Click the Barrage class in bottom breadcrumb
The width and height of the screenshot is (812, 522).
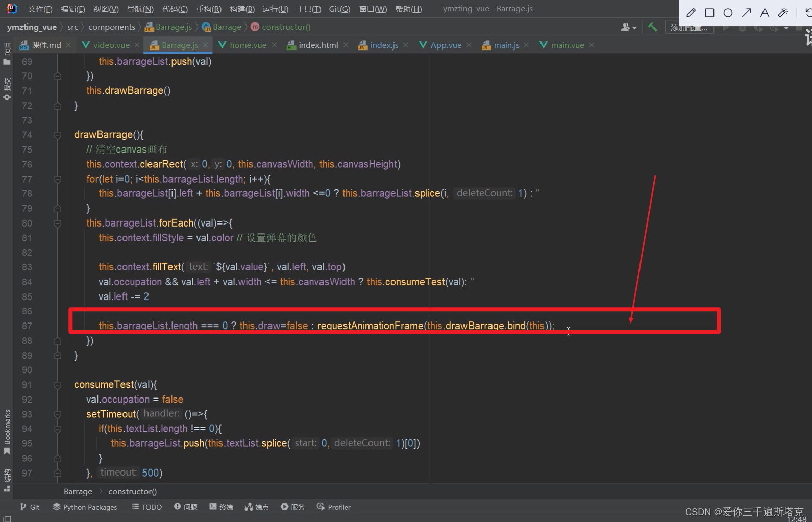click(78, 491)
